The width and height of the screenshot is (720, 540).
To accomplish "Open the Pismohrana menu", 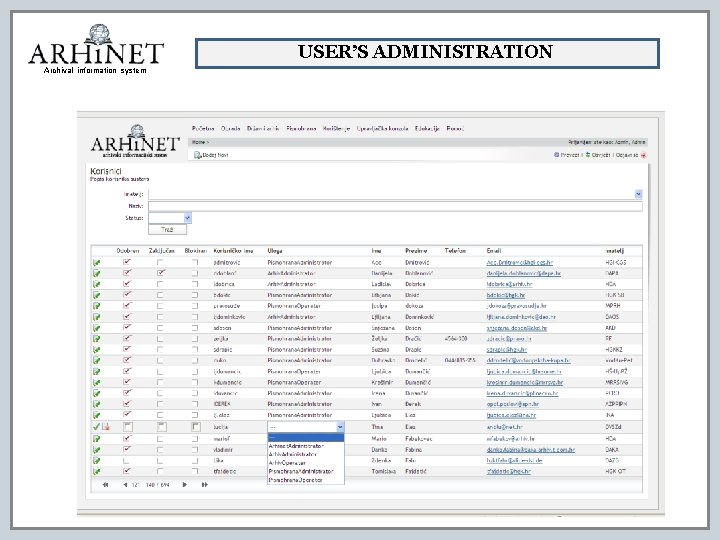I will click(301, 129).
